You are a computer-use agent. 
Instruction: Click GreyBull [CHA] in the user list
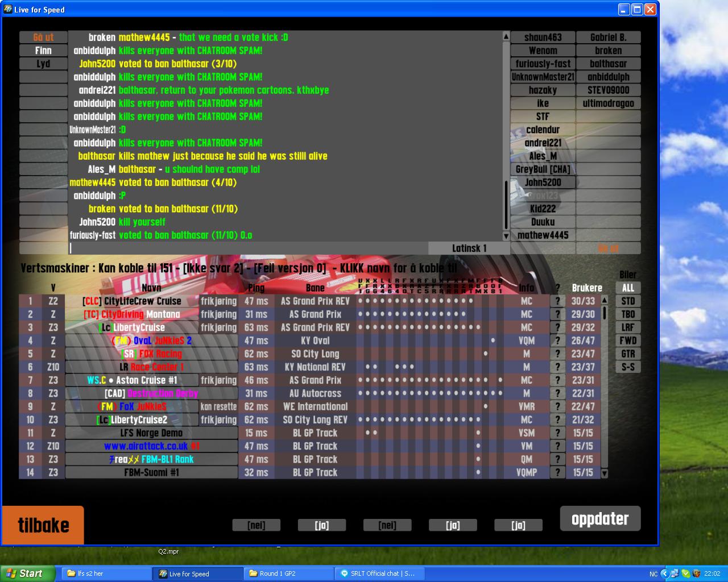point(543,169)
